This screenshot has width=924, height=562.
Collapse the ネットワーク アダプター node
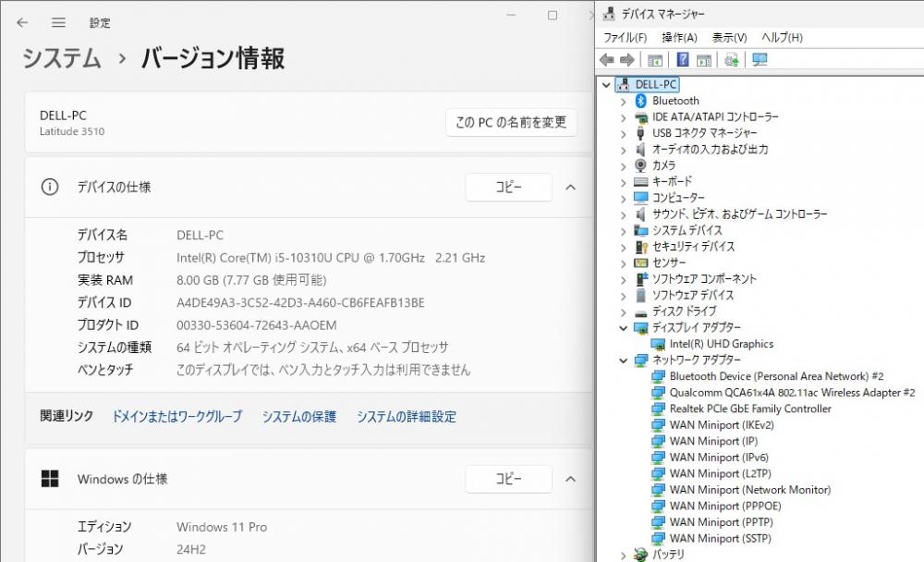tap(624, 360)
